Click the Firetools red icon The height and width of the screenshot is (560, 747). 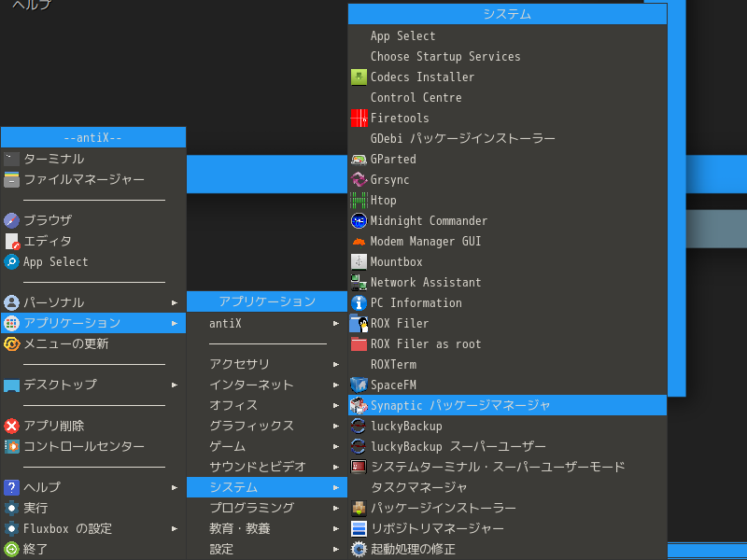pyautogui.click(x=359, y=119)
